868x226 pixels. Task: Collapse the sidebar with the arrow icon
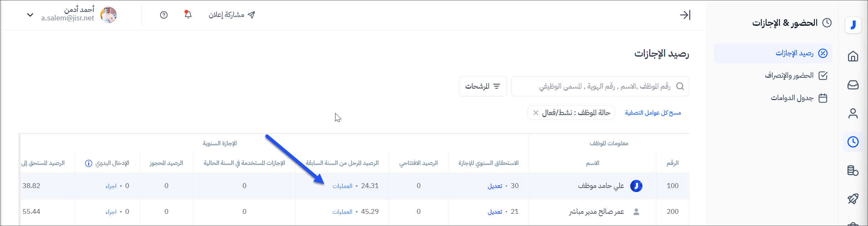685,15
